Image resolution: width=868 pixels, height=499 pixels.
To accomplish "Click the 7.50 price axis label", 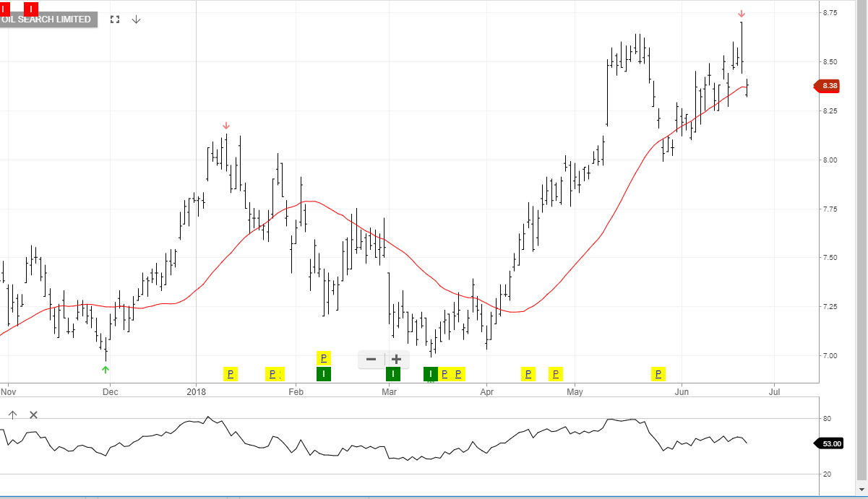I will 830,258.
